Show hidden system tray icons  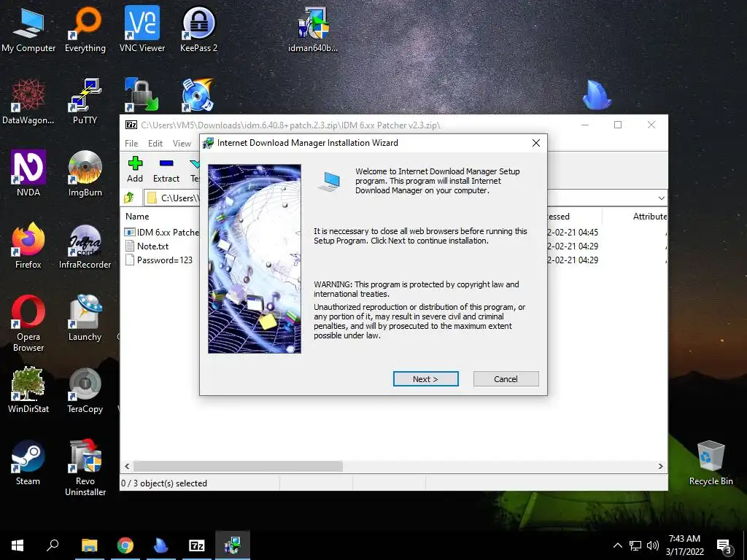[x=617, y=545]
